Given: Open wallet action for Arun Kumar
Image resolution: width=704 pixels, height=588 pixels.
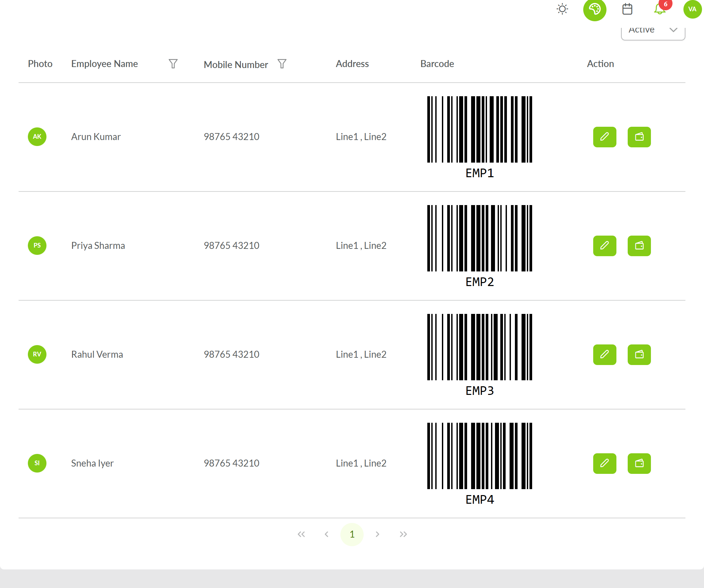Looking at the screenshot, I should (639, 137).
